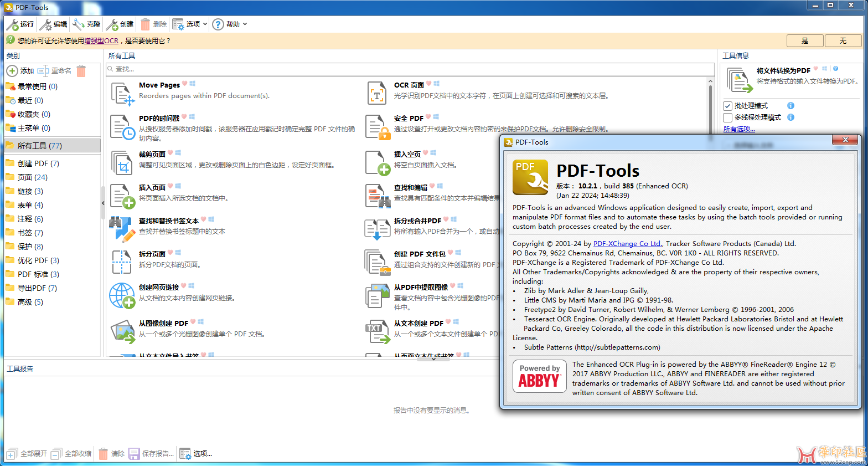This screenshot has width=868, height=466.
Task: Click the 全部展开 expand all button
Action: point(27,454)
